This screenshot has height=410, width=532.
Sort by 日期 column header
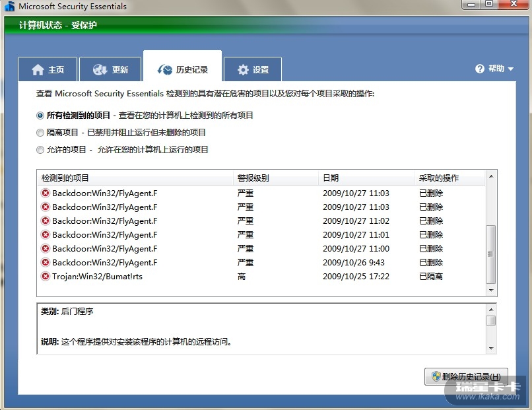coord(366,178)
